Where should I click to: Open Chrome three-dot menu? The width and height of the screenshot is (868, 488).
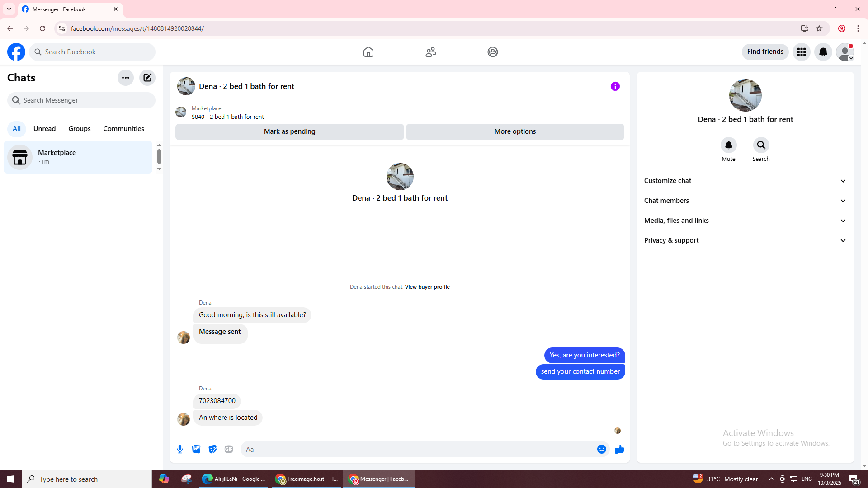[x=858, y=28]
